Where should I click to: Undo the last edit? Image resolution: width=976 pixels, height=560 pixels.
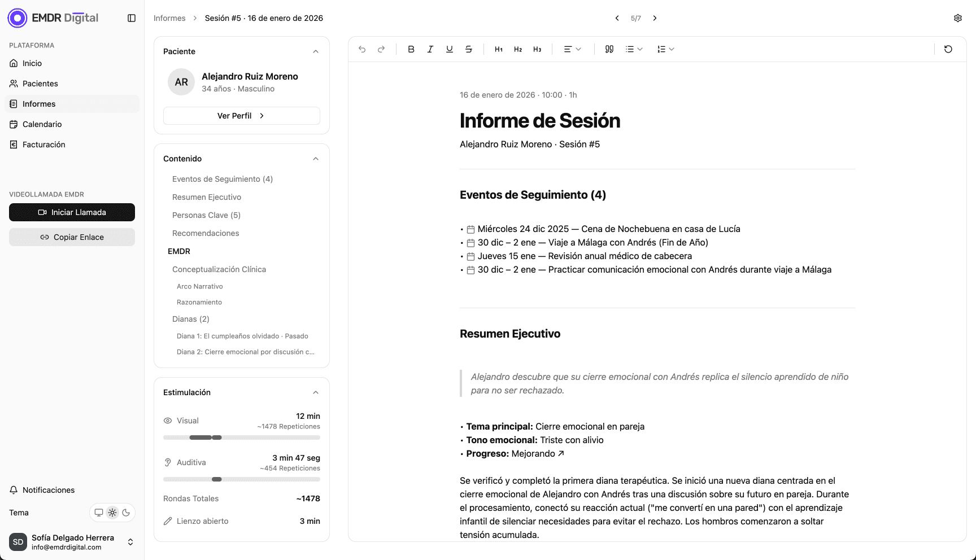click(x=362, y=49)
